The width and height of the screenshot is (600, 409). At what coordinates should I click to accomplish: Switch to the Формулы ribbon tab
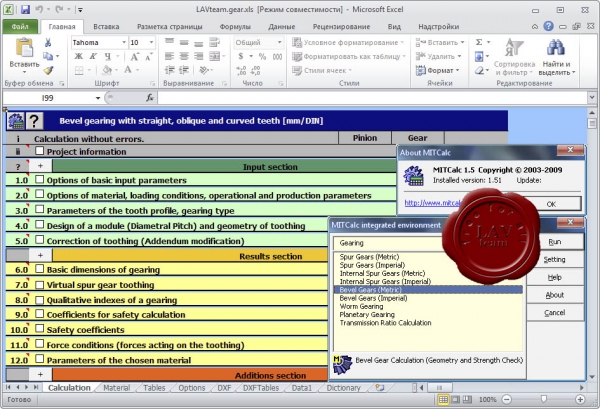pyautogui.click(x=235, y=26)
